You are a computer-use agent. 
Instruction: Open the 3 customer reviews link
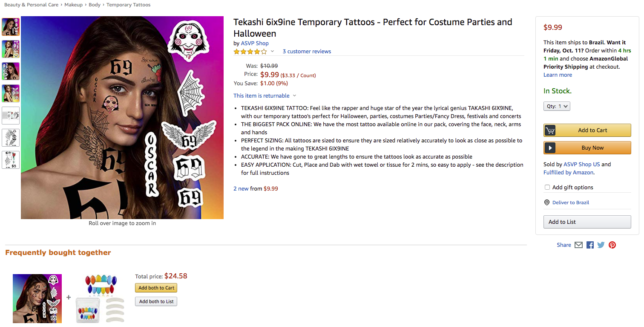pyautogui.click(x=307, y=52)
